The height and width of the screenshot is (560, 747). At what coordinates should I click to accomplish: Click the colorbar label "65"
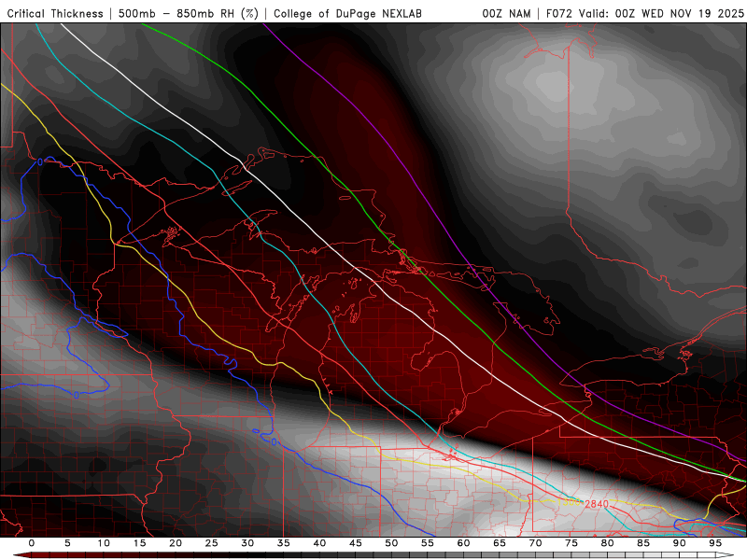(500, 543)
